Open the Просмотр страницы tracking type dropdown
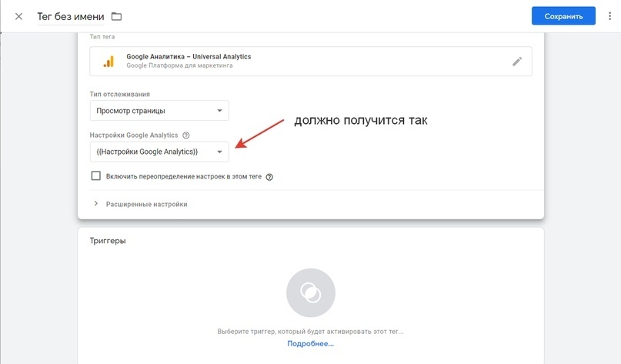The image size is (621, 364). [x=159, y=111]
